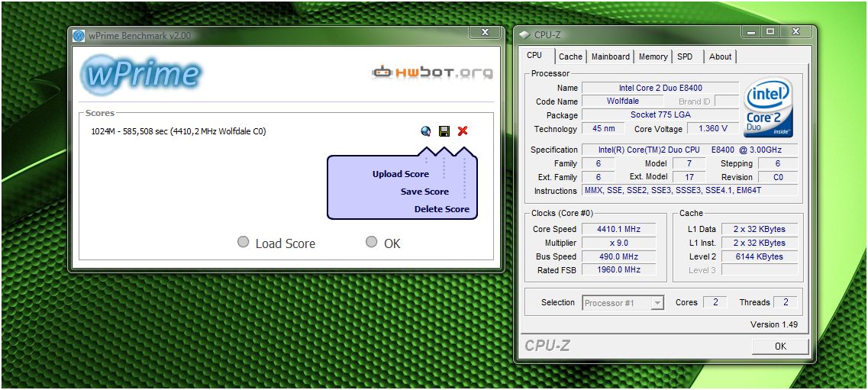Click the Instructions field MMX, SSE list
Image resolution: width=868 pixels, height=390 pixels.
(x=690, y=191)
